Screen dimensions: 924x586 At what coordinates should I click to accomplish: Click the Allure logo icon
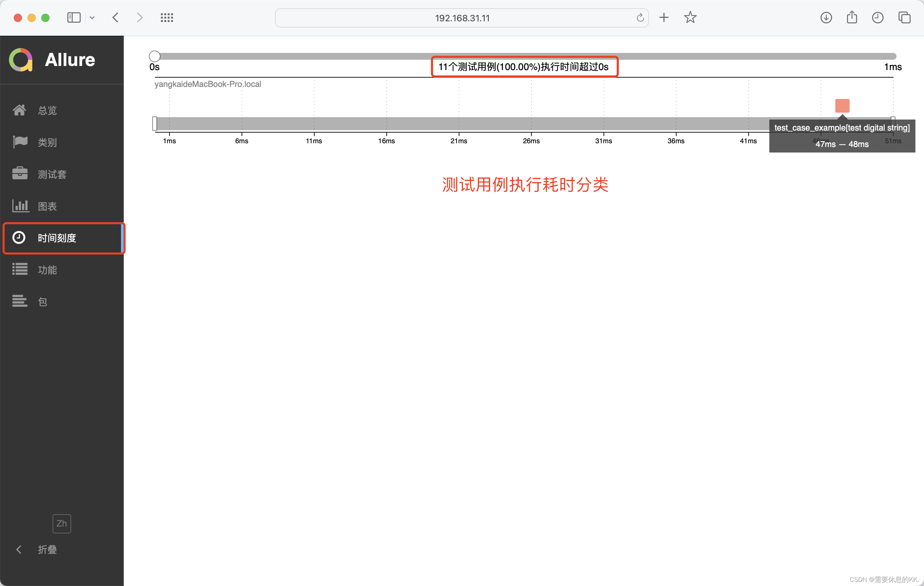coord(21,60)
